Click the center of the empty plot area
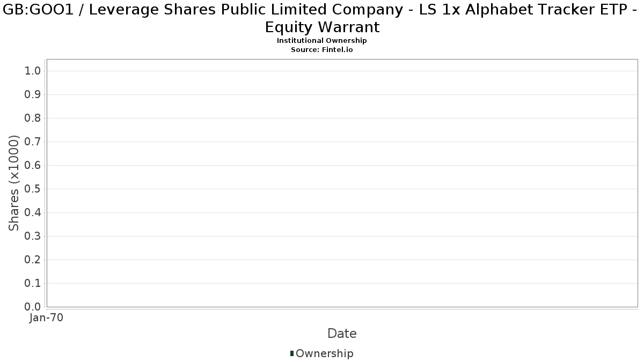Viewport: 644px width, 362px height. [x=342, y=183]
